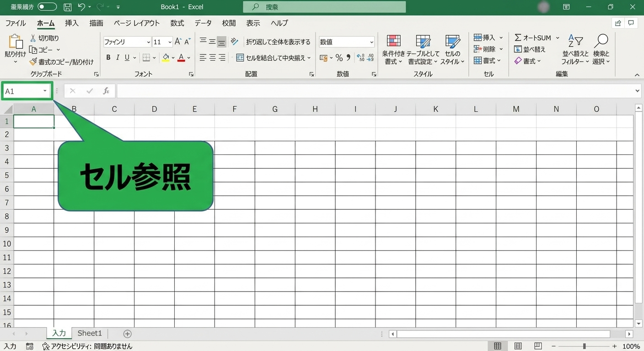Open the font size 11 dropdown

(x=170, y=42)
